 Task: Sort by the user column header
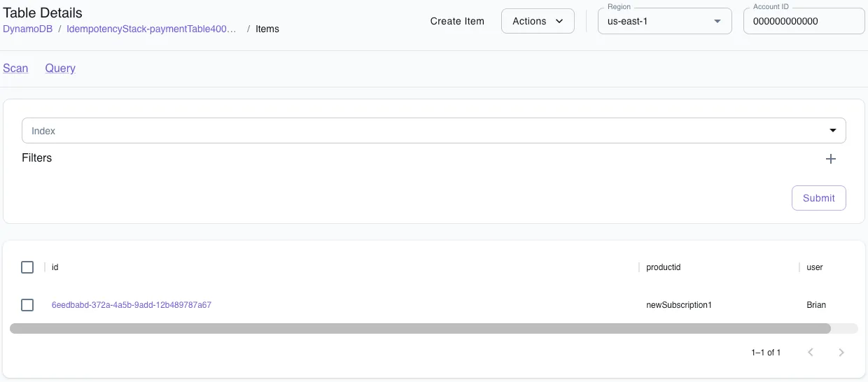(815, 267)
